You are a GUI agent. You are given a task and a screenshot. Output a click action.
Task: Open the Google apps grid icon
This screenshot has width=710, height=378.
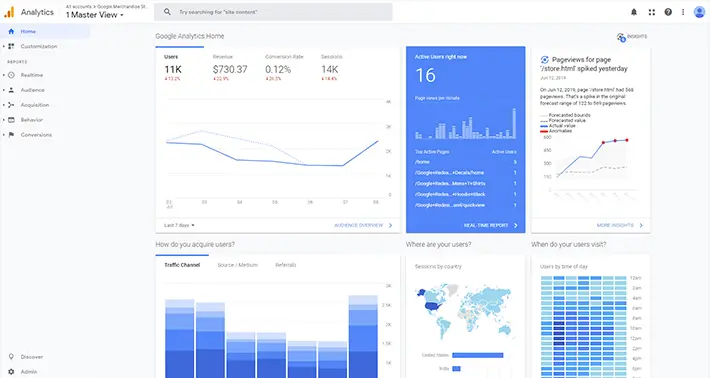coord(652,12)
